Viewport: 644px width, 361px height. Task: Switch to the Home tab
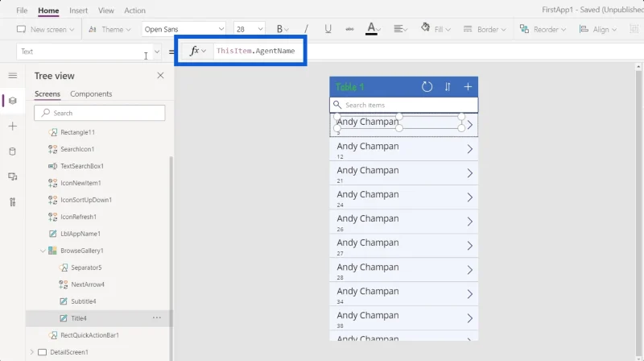pyautogui.click(x=48, y=10)
